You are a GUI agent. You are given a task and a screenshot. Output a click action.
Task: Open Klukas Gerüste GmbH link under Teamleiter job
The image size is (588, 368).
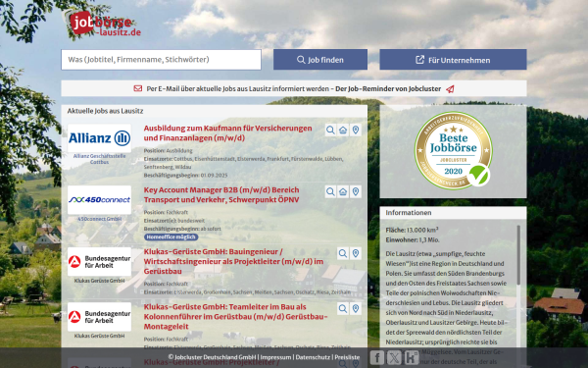tap(99, 336)
